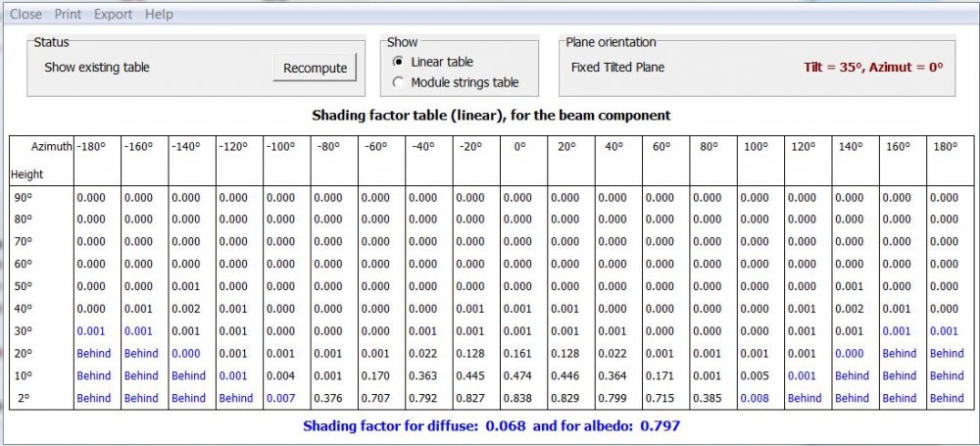Open the Close menu

pos(25,15)
